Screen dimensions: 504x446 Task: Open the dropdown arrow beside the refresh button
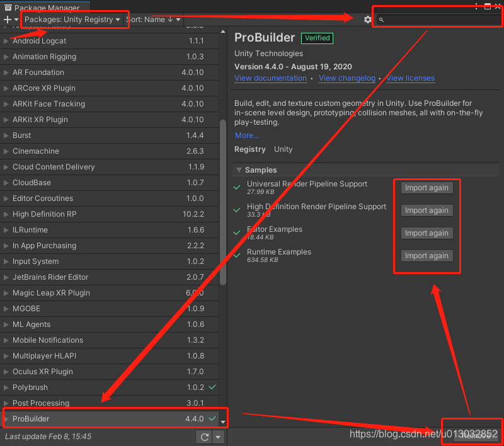click(217, 437)
